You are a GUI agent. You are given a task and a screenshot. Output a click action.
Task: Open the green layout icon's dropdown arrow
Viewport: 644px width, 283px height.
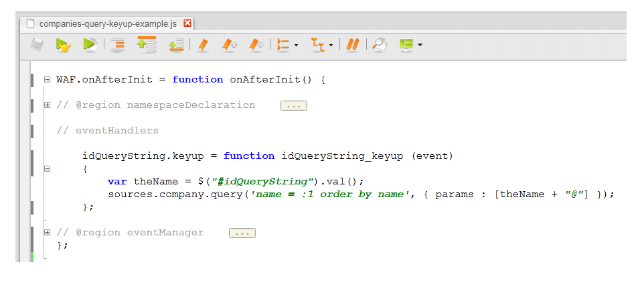pyautogui.click(x=420, y=46)
